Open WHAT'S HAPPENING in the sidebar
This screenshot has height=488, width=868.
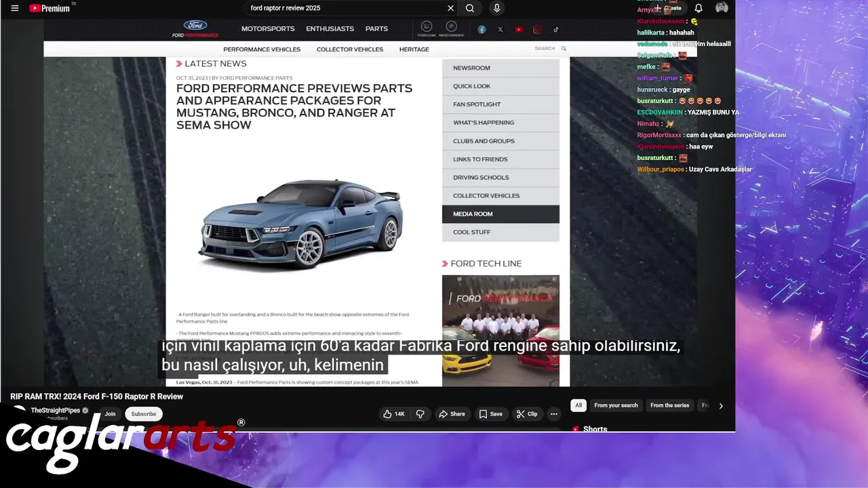click(500, 123)
